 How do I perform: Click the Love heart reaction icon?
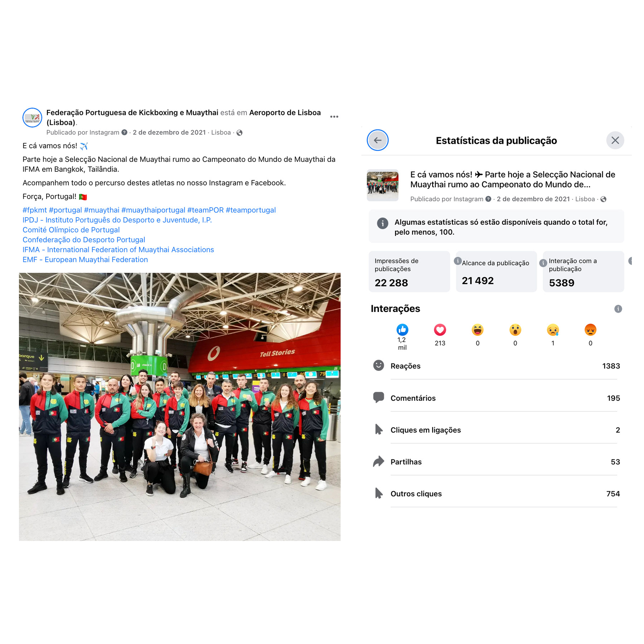[x=440, y=330]
